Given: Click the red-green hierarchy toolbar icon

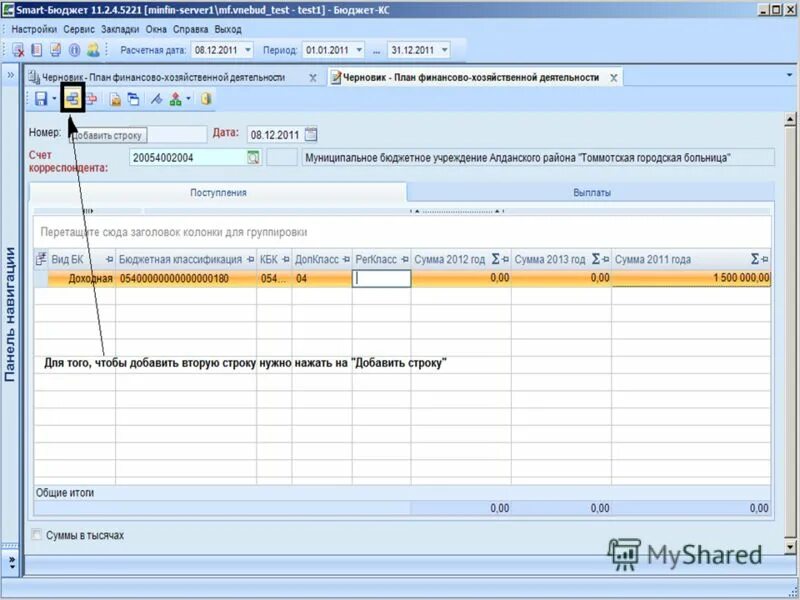Looking at the screenshot, I should coord(176,99).
